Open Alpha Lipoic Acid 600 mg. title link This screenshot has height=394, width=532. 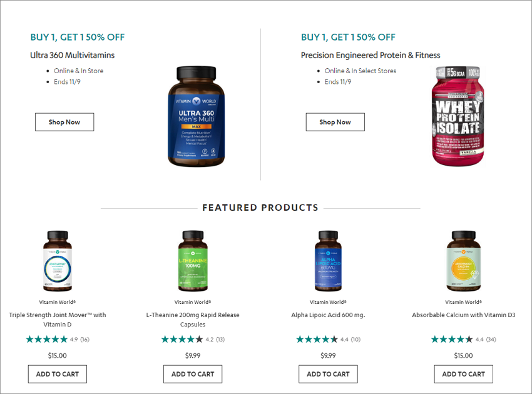328,315
